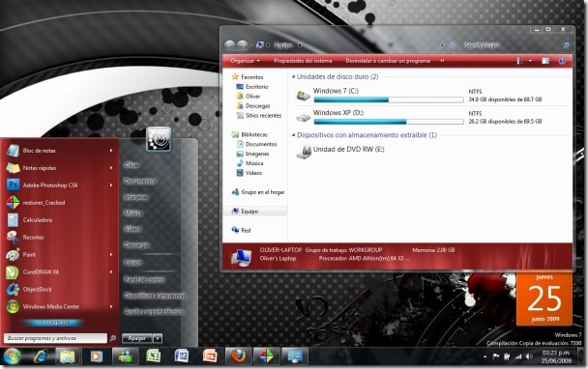
Task: Click the network signal tray icon
Action: pos(518,356)
